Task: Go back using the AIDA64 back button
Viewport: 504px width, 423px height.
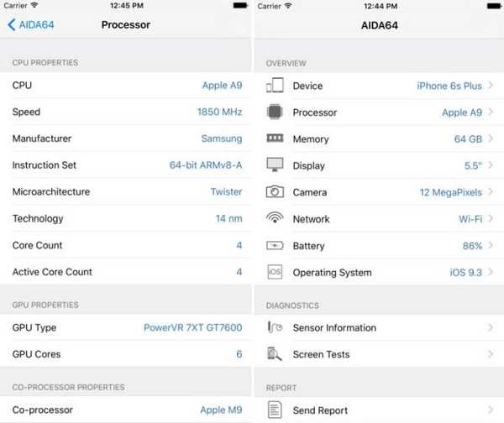Action: point(31,24)
